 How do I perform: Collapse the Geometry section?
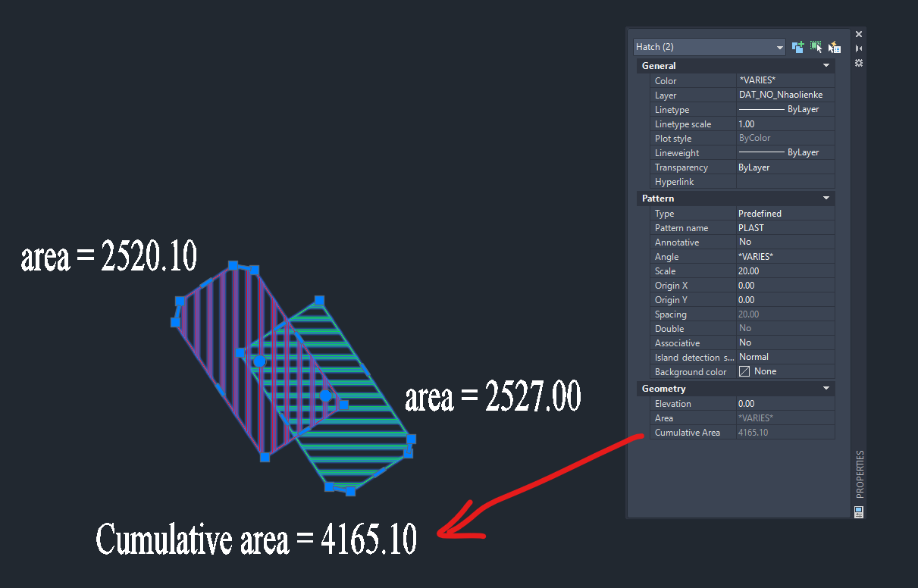(826, 389)
